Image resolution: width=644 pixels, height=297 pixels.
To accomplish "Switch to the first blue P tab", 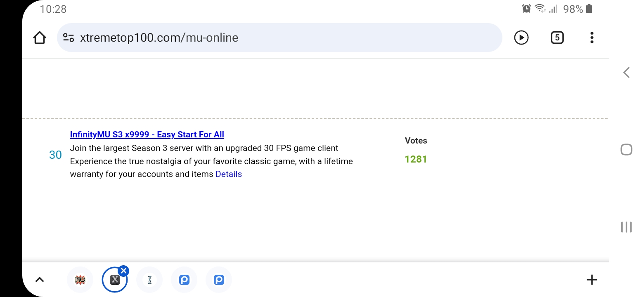I will point(184,280).
